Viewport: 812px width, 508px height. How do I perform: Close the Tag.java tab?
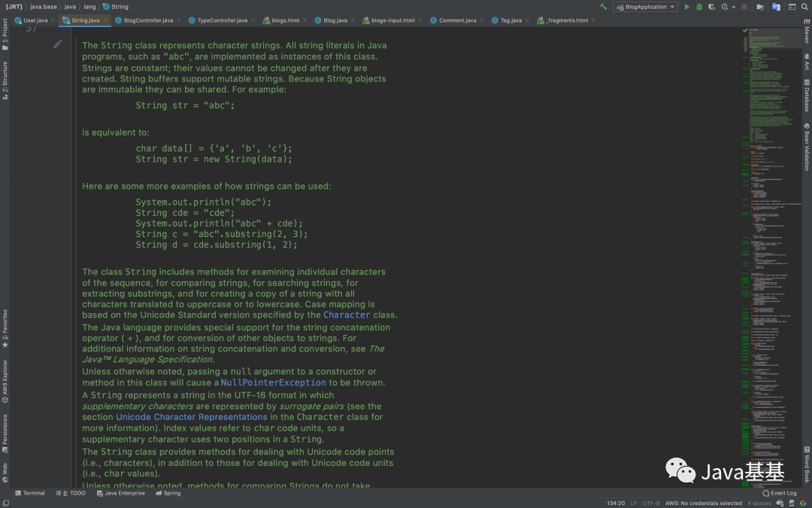(x=526, y=20)
